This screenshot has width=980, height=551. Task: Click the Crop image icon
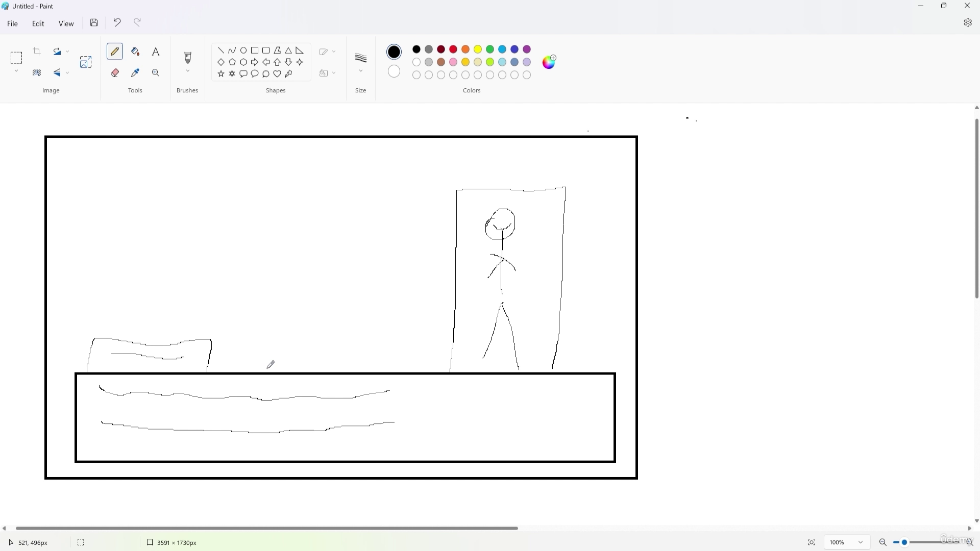[37, 52]
